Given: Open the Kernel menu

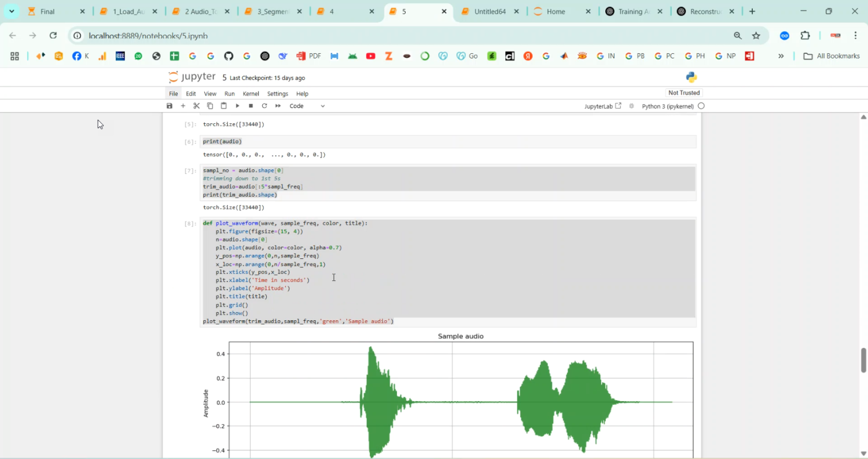Looking at the screenshot, I should (251, 94).
